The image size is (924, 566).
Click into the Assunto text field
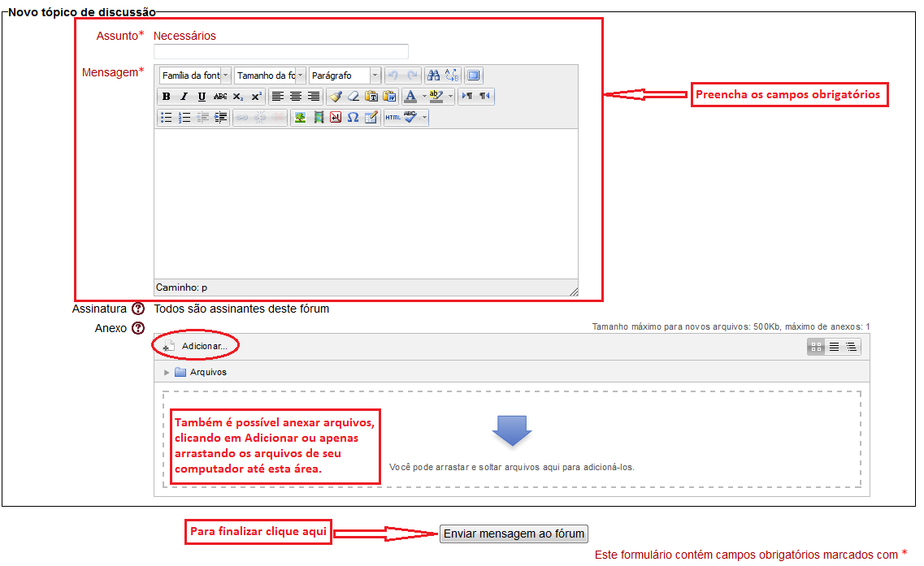click(x=280, y=51)
